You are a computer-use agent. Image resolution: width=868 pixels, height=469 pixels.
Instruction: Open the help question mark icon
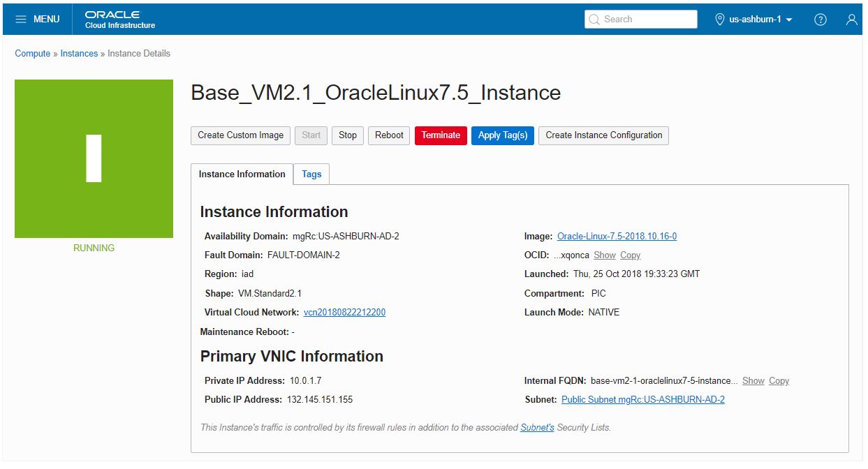[820, 19]
